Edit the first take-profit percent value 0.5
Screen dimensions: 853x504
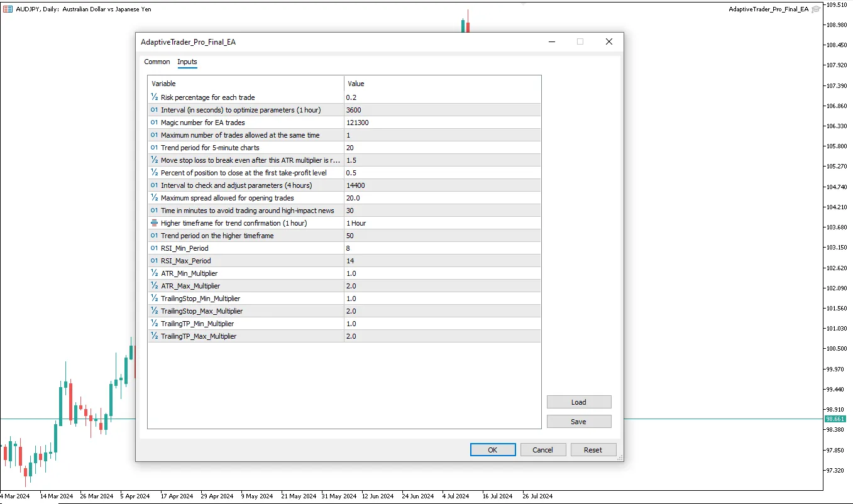pyautogui.click(x=443, y=173)
